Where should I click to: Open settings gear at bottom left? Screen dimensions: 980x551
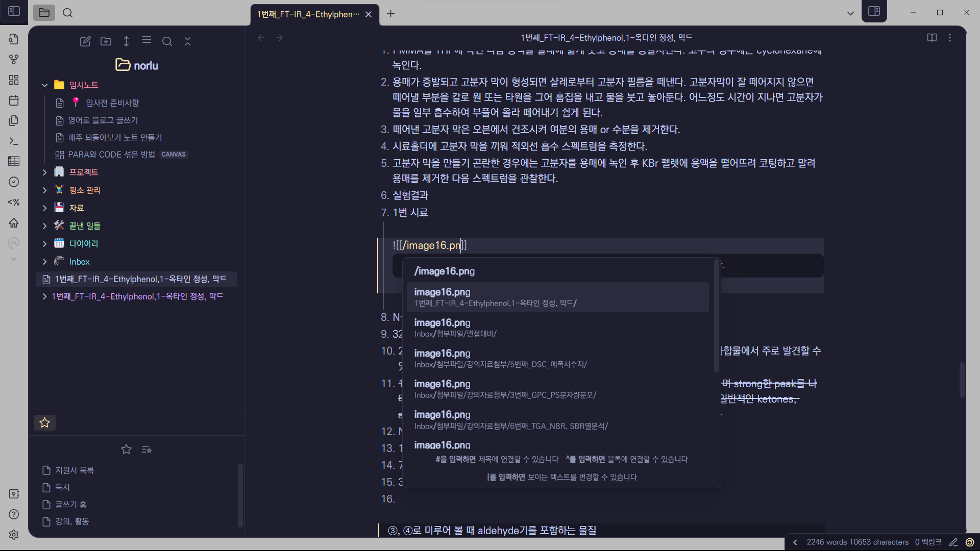tap(14, 534)
